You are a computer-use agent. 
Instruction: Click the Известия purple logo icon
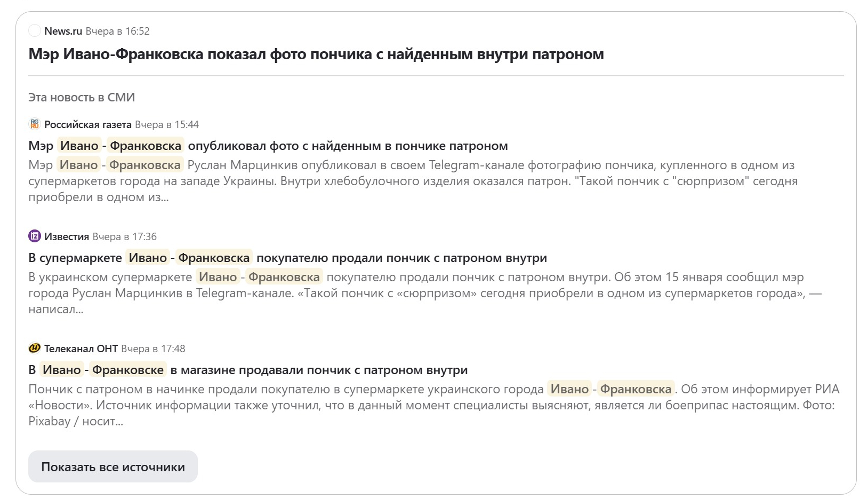click(x=35, y=236)
